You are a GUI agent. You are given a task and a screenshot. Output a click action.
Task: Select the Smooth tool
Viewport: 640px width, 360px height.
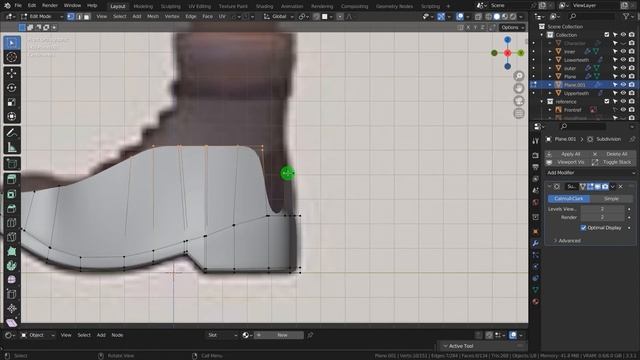click(x=11, y=280)
